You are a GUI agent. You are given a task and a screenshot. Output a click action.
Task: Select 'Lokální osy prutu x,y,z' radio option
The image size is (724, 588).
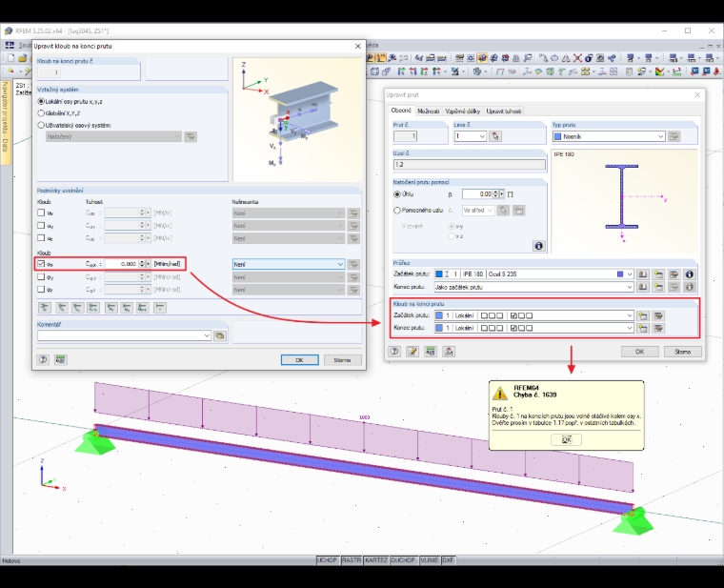point(41,101)
